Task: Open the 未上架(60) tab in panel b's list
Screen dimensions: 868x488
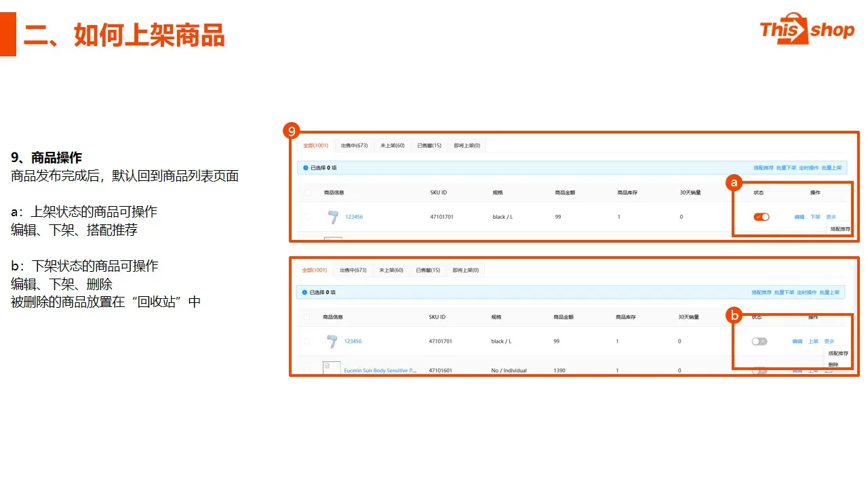Action: pyautogui.click(x=391, y=270)
